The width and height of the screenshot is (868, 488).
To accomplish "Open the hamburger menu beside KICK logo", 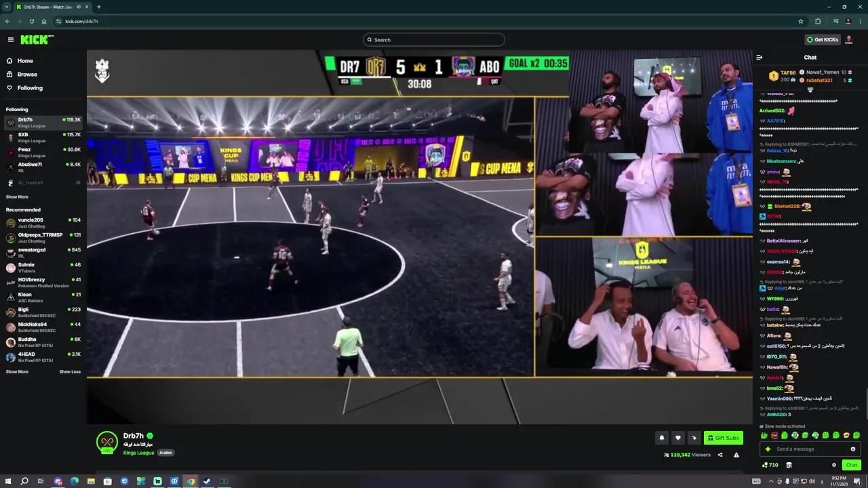I will tap(10, 40).
